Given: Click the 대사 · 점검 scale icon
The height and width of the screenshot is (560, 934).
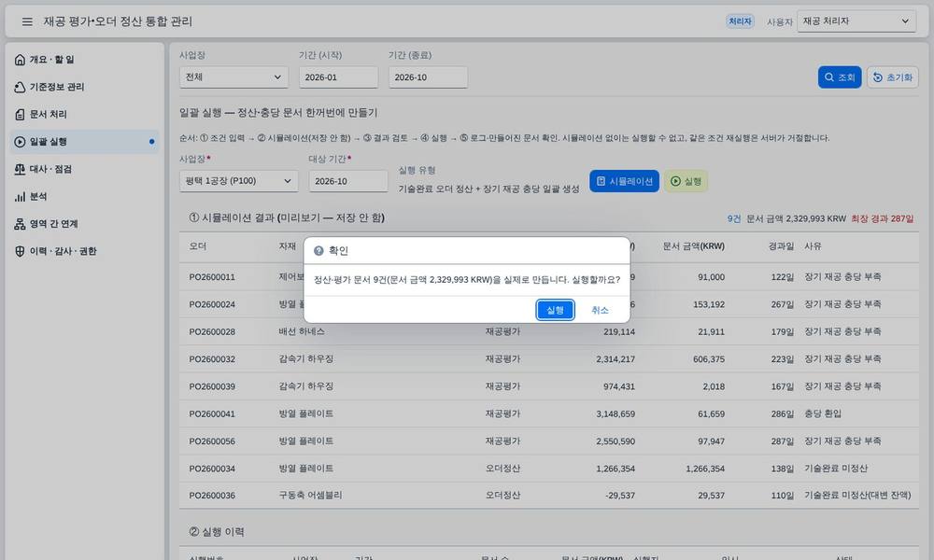Looking at the screenshot, I should [x=20, y=169].
